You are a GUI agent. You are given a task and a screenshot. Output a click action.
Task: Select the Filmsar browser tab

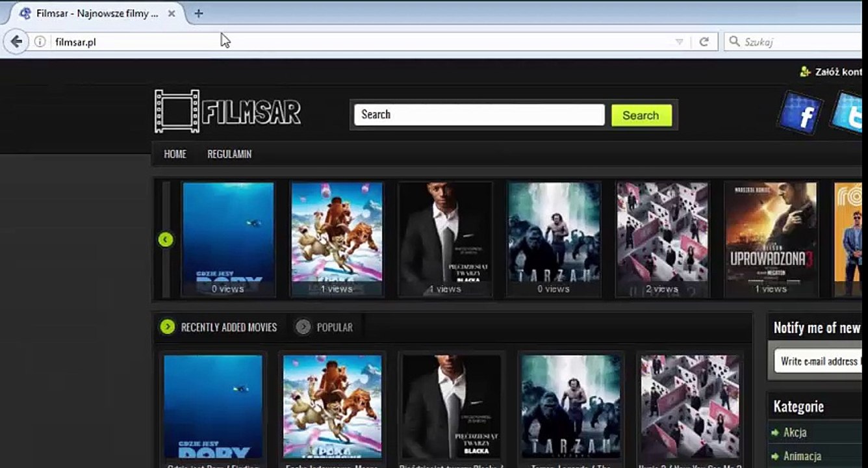97,13
